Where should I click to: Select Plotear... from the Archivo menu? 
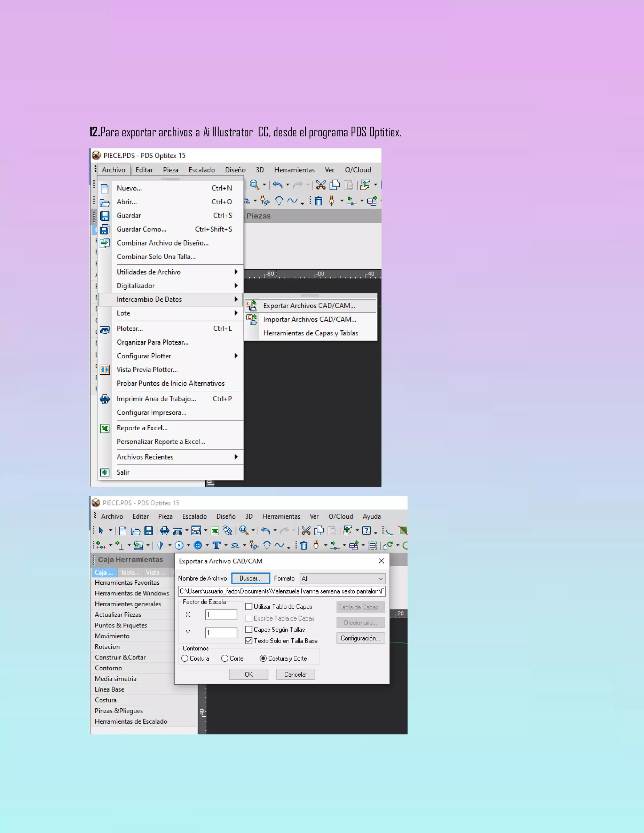click(x=170, y=328)
